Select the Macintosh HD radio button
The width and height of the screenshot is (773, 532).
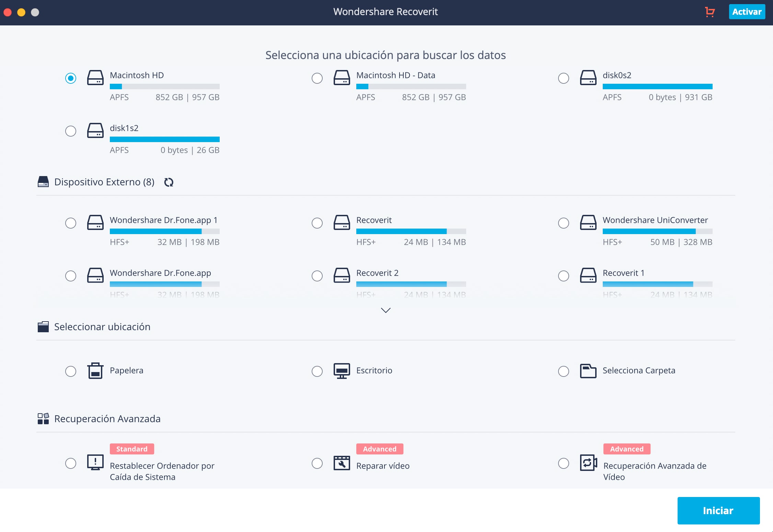pyautogui.click(x=71, y=78)
